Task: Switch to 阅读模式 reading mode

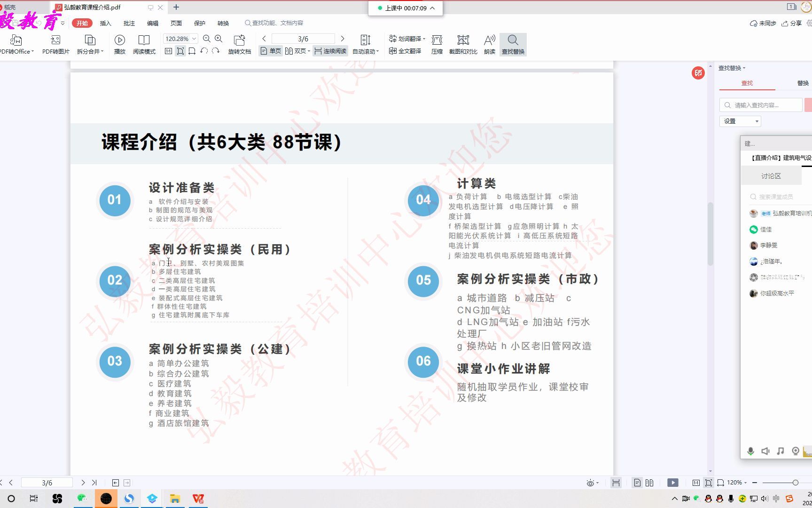Action: (144, 45)
